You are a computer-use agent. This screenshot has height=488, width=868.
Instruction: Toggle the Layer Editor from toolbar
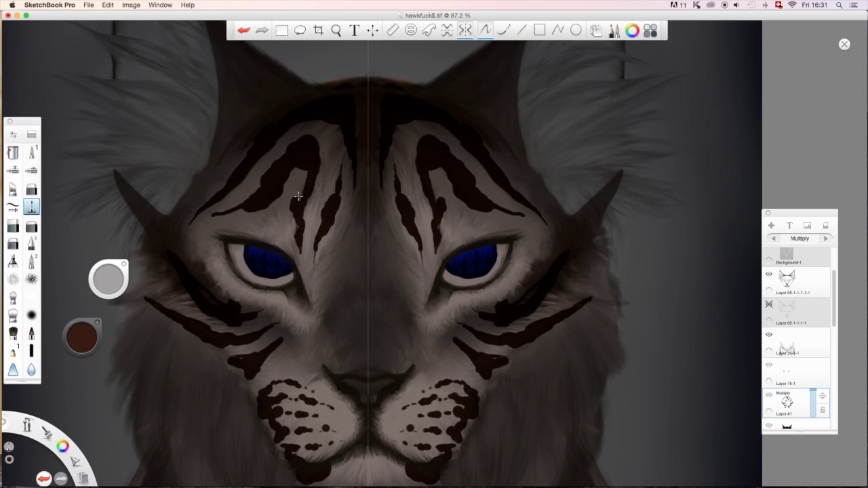pos(596,30)
